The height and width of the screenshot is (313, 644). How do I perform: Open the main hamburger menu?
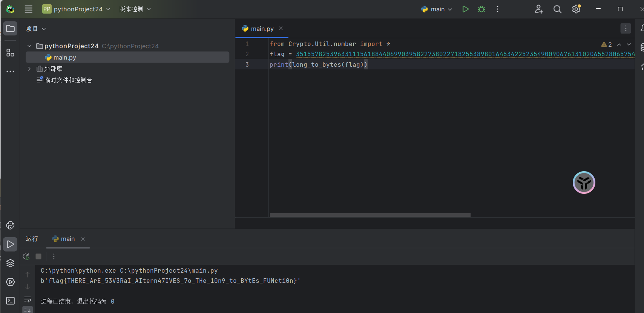pos(28,9)
